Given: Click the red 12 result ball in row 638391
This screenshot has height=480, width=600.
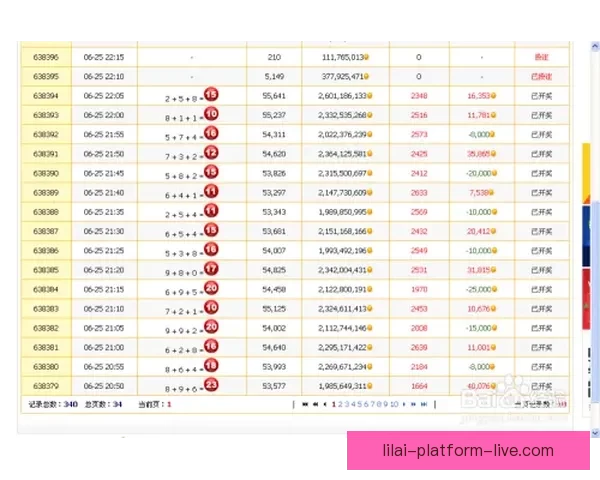Looking at the screenshot, I should click(211, 152).
